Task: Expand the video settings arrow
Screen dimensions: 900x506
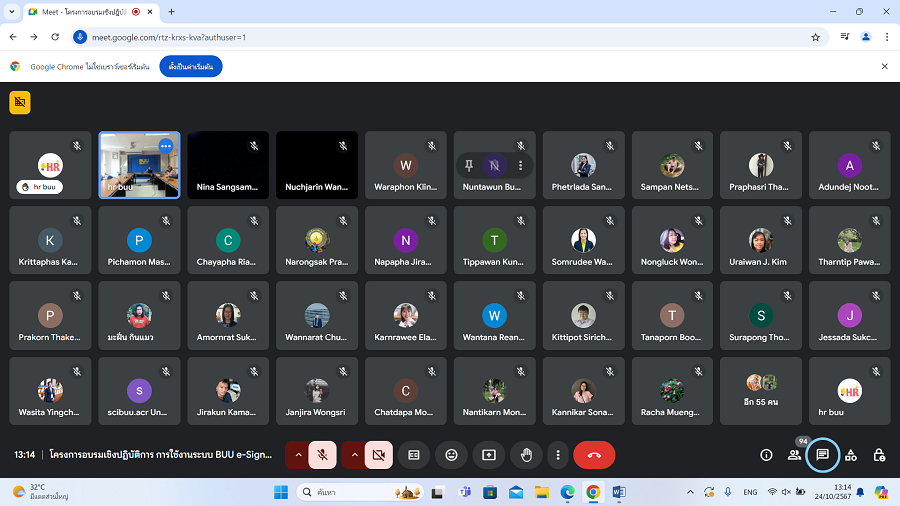Action: click(353, 455)
